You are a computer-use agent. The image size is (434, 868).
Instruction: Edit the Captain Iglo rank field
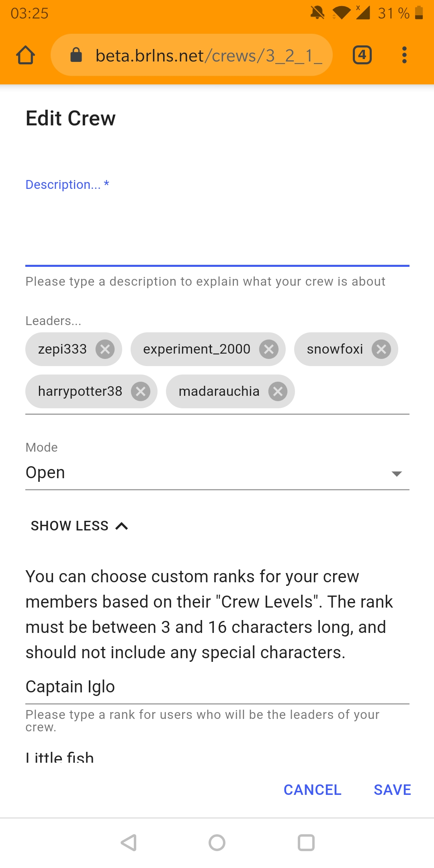coord(217,687)
